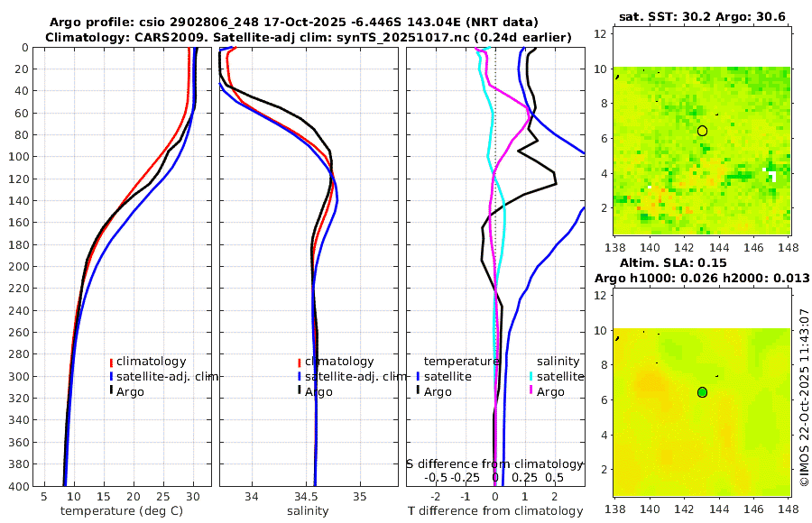Viewport: 812px width, 523px height.
Task: Click 'satellite-adj. clim' label in temperature panel
Action: pos(167,376)
